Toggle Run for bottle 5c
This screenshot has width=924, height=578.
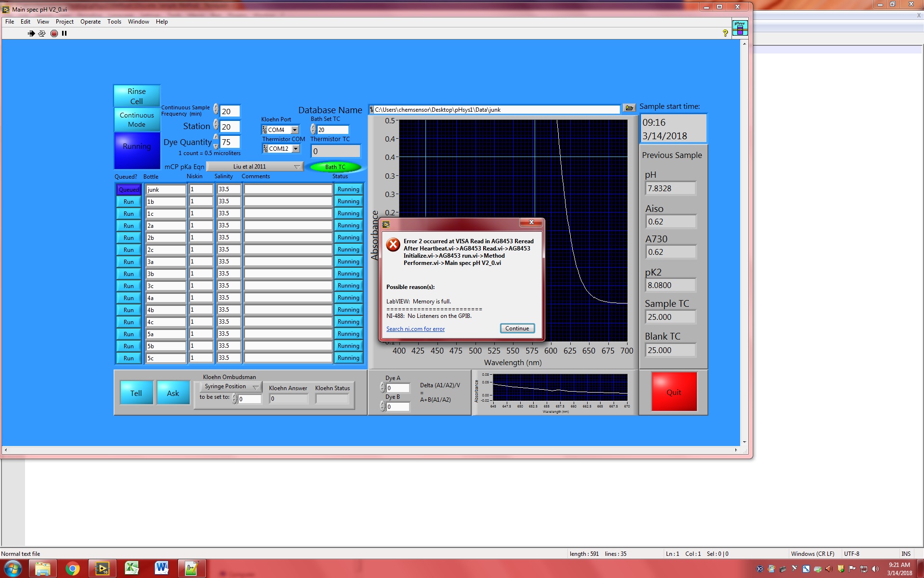tap(128, 358)
